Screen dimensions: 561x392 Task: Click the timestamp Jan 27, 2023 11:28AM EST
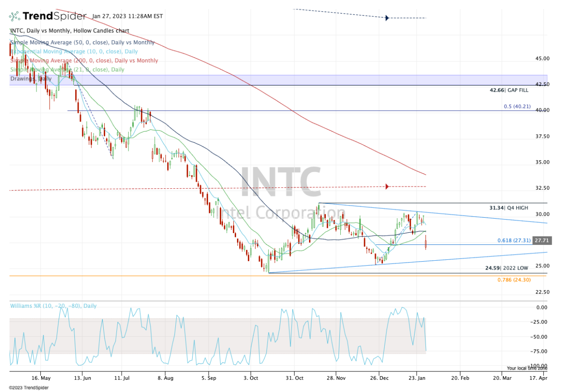coord(127,16)
